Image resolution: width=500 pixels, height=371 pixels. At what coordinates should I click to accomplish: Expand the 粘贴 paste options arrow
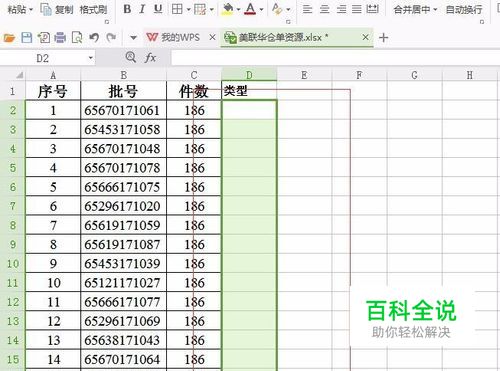pos(31,10)
